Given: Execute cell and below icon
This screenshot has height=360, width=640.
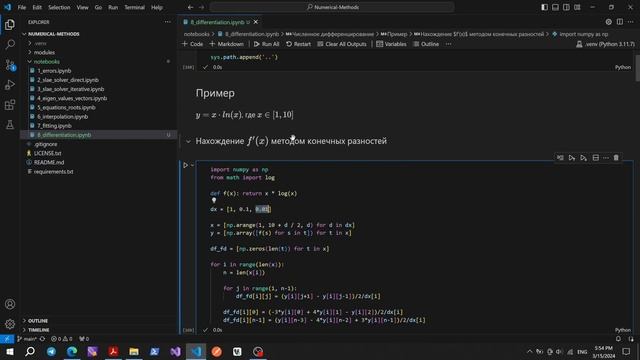Looking at the screenshot, I should click(x=584, y=158).
